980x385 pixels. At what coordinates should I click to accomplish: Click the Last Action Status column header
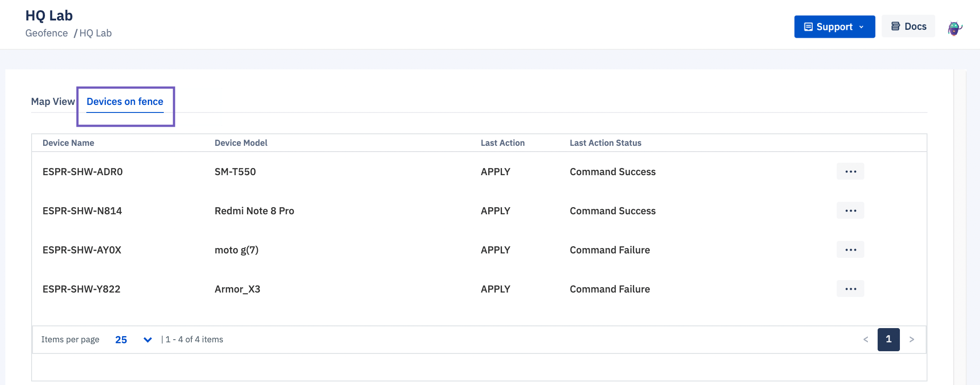pyautogui.click(x=605, y=143)
